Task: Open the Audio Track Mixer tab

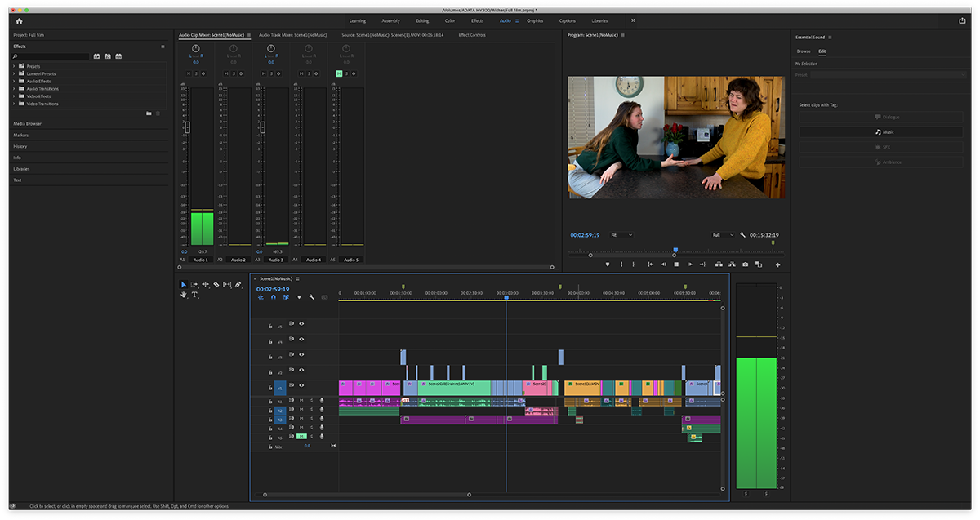Action: (292, 35)
